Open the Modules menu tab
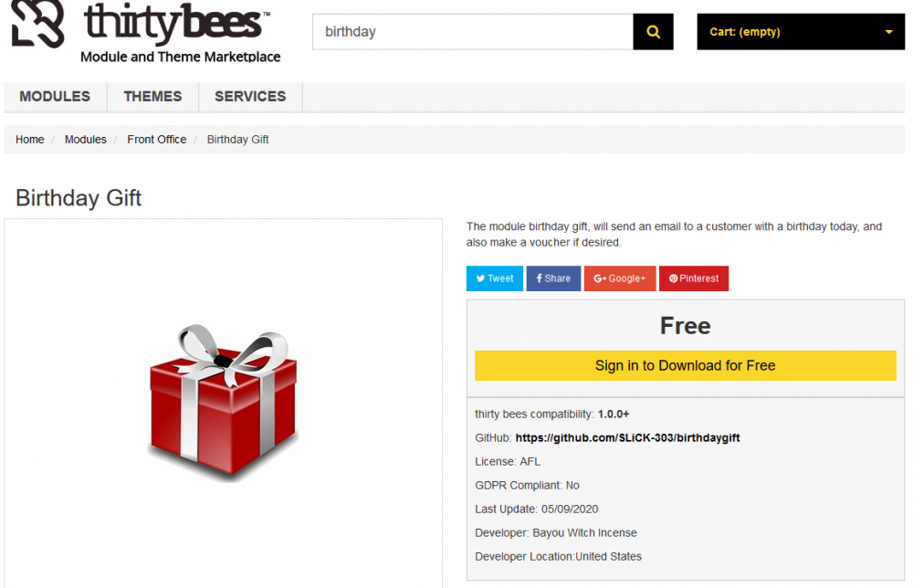This screenshot has height=588, width=913. pos(55,97)
